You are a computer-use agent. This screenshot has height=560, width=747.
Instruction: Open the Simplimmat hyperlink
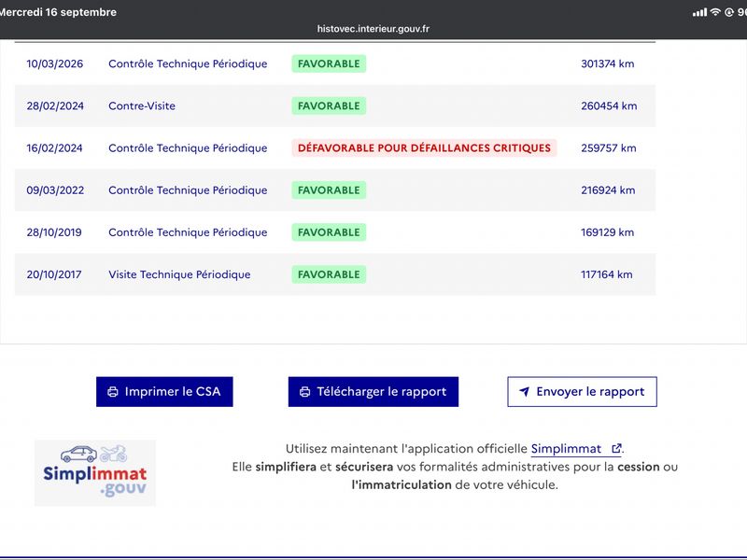566,449
